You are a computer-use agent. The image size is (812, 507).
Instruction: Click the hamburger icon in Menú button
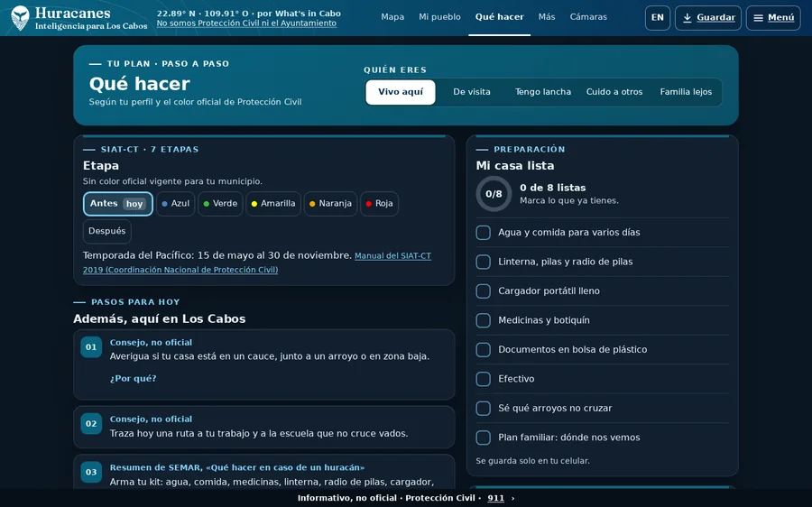pyautogui.click(x=758, y=18)
